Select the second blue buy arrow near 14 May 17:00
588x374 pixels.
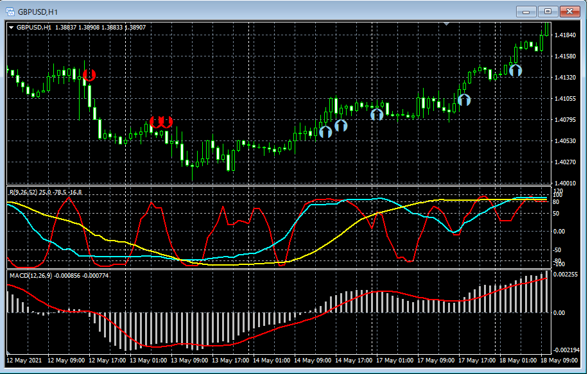[341, 126]
